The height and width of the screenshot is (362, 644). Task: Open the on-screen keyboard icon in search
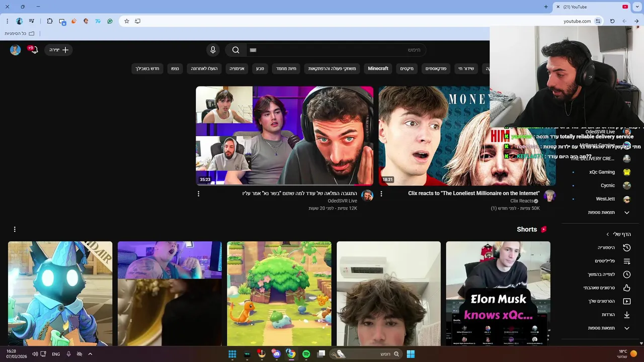pyautogui.click(x=253, y=50)
